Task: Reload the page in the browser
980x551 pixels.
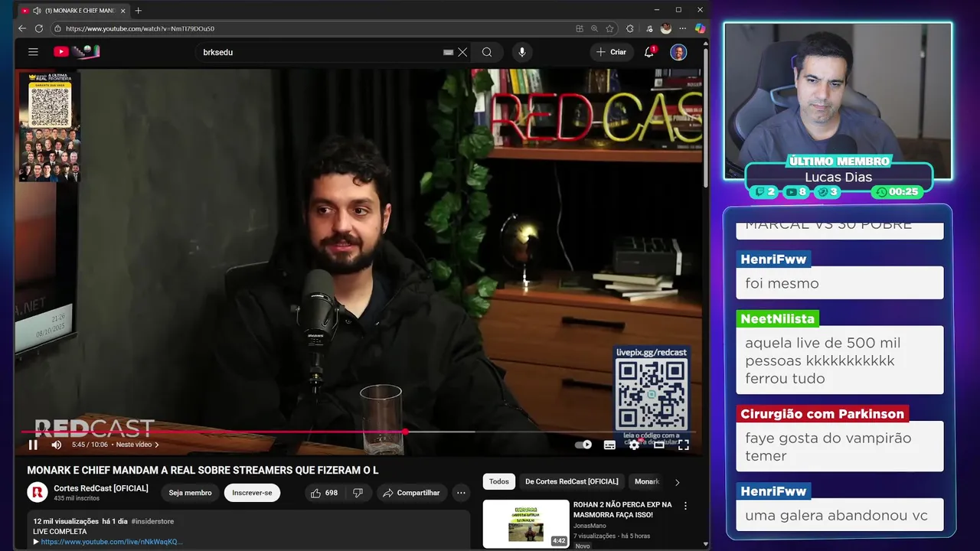Action: (39, 28)
